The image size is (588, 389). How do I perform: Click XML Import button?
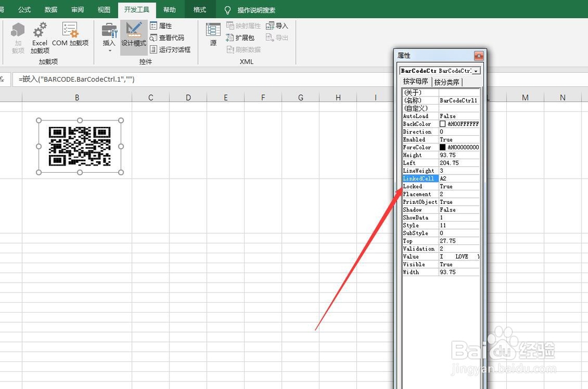click(277, 25)
